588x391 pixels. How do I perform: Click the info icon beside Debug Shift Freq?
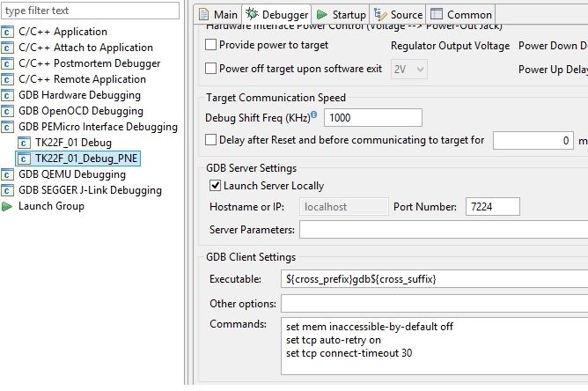314,114
